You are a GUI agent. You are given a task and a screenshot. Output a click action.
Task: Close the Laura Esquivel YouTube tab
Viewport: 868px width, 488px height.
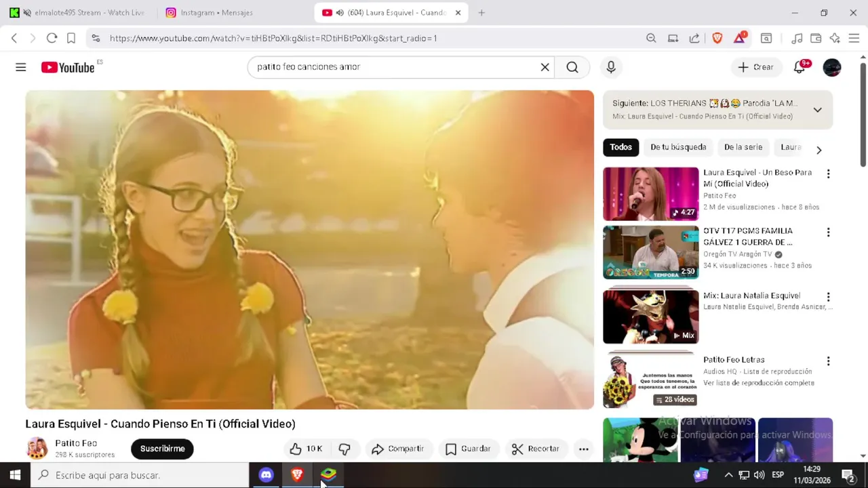(458, 13)
